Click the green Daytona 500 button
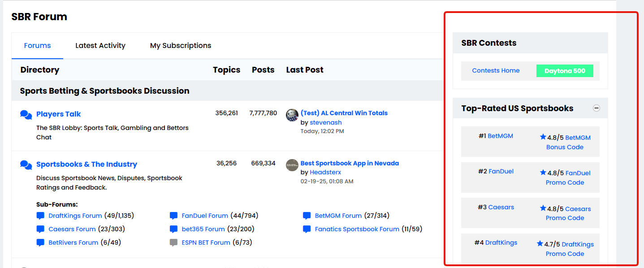The width and height of the screenshot is (644, 268). (565, 71)
